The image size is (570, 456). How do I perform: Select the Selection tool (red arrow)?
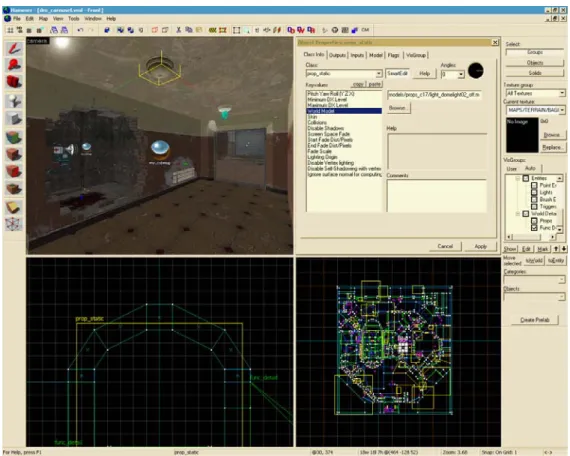click(14, 48)
